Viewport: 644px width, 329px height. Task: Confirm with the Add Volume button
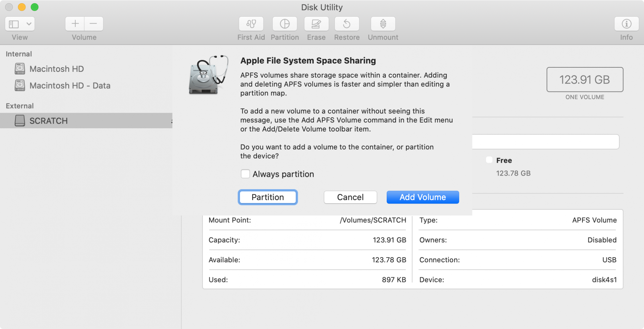point(422,197)
